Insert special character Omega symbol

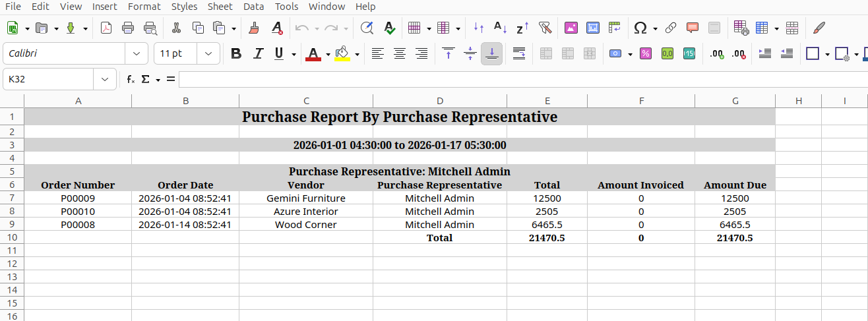point(640,28)
